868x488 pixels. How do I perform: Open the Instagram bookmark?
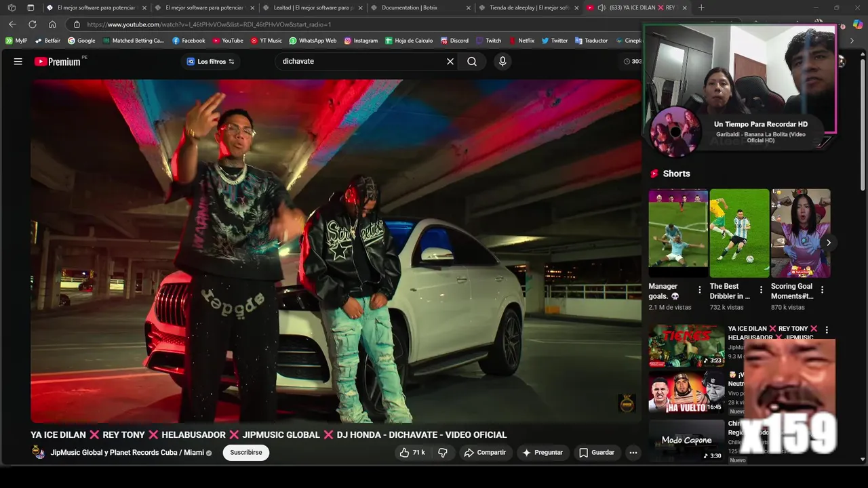click(x=361, y=41)
